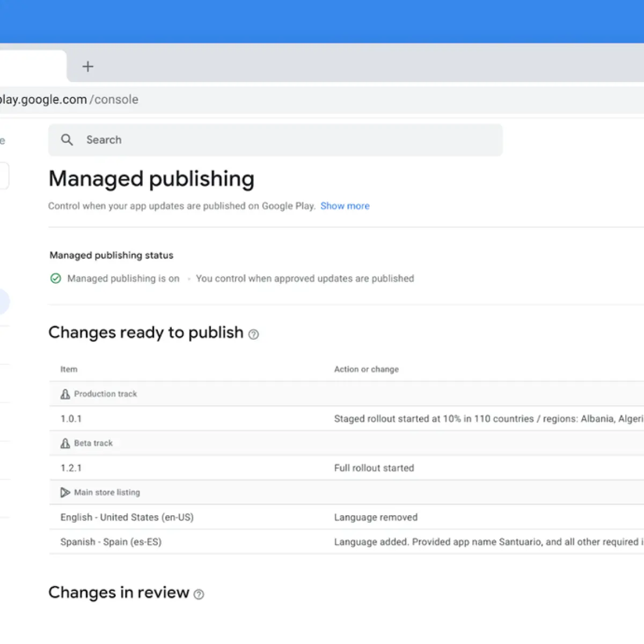Click the Changes in review heading
Image resolution: width=644 pixels, height=644 pixels.
[x=119, y=592]
